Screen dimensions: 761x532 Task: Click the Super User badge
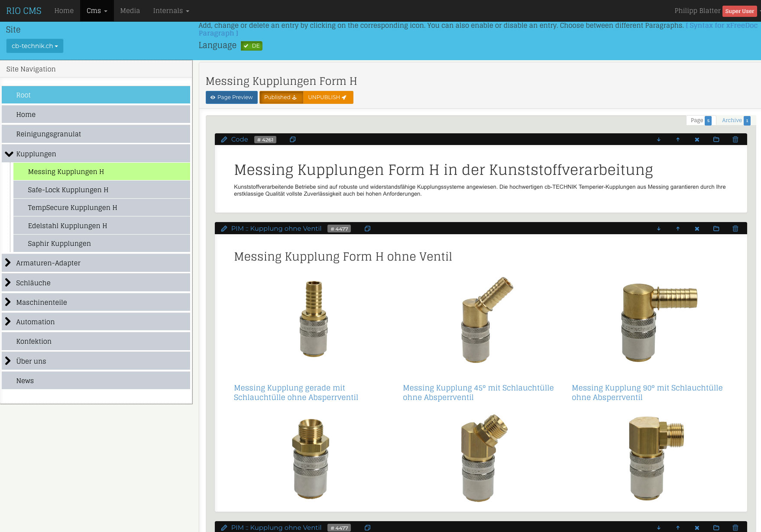click(x=739, y=11)
